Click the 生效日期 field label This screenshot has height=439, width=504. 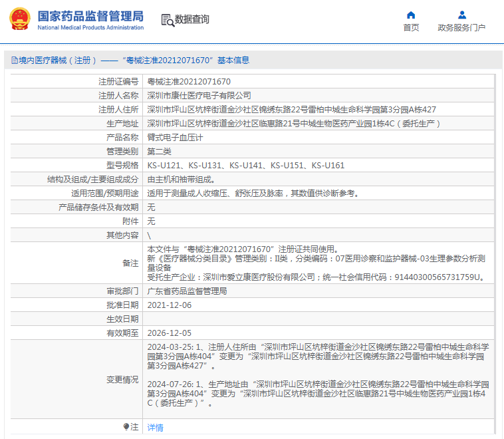coord(122,319)
